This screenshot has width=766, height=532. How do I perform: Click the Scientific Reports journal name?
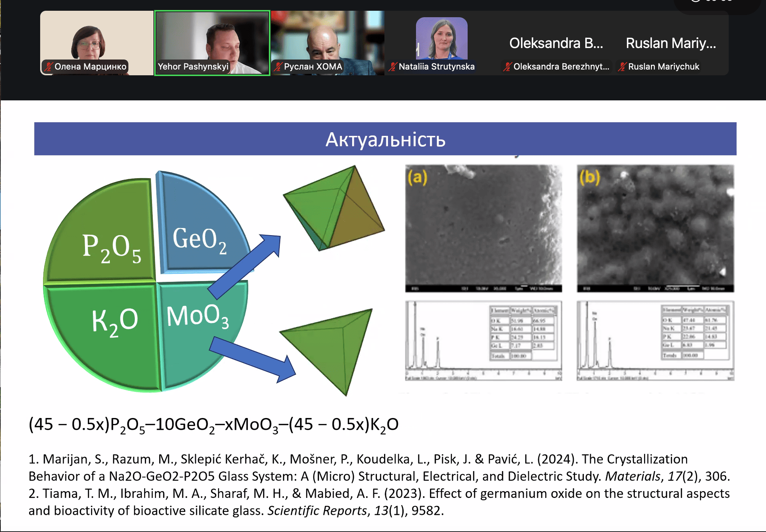[317, 510]
